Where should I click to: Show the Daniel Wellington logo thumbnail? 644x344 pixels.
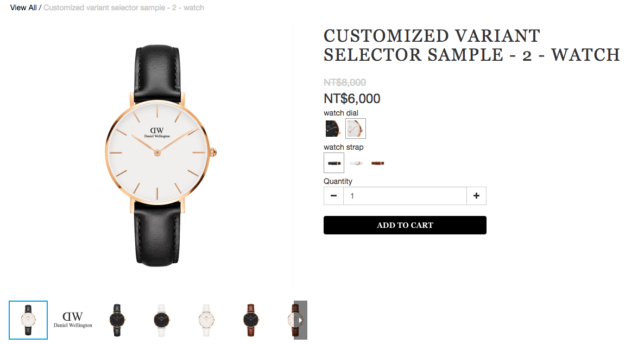73,320
